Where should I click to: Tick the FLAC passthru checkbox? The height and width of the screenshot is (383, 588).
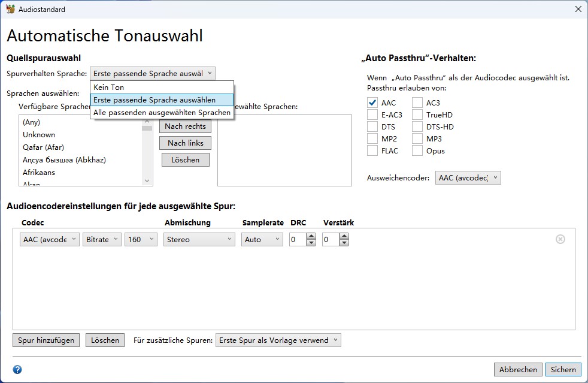pos(372,150)
